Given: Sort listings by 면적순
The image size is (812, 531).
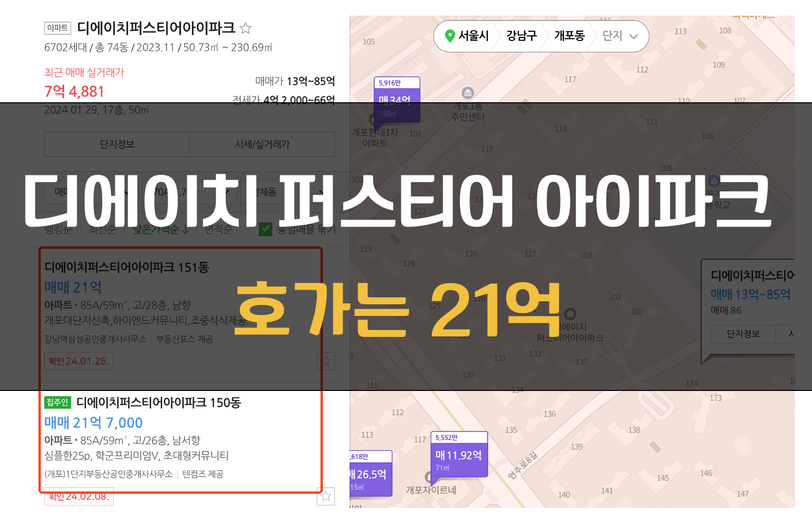Looking at the screenshot, I should click(218, 230).
